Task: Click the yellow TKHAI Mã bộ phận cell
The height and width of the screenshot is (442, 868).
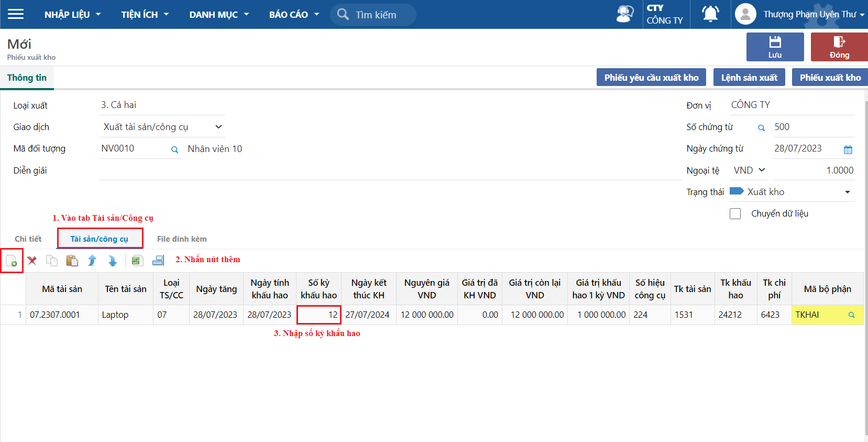Action: click(820, 315)
